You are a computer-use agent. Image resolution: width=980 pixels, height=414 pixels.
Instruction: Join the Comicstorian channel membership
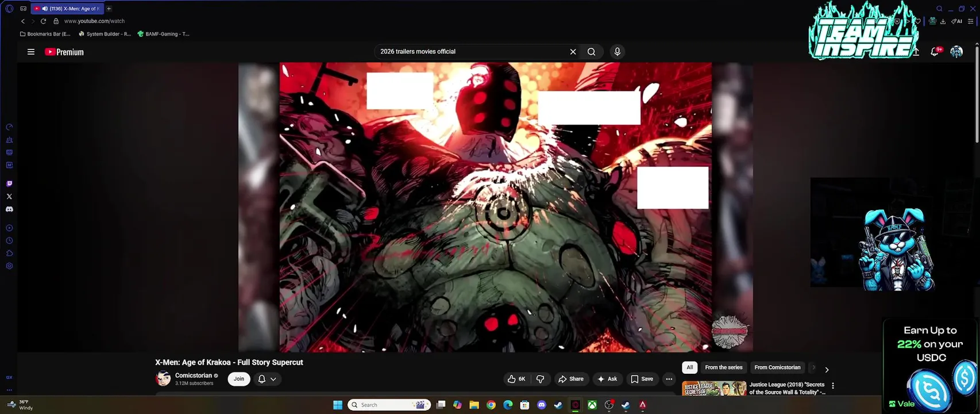pyautogui.click(x=239, y=379)
